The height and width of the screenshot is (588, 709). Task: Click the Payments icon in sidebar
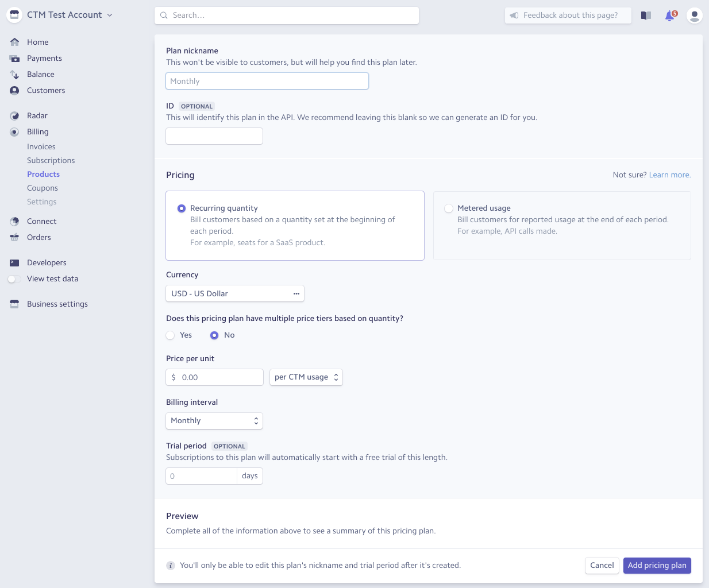coord(14,59)
